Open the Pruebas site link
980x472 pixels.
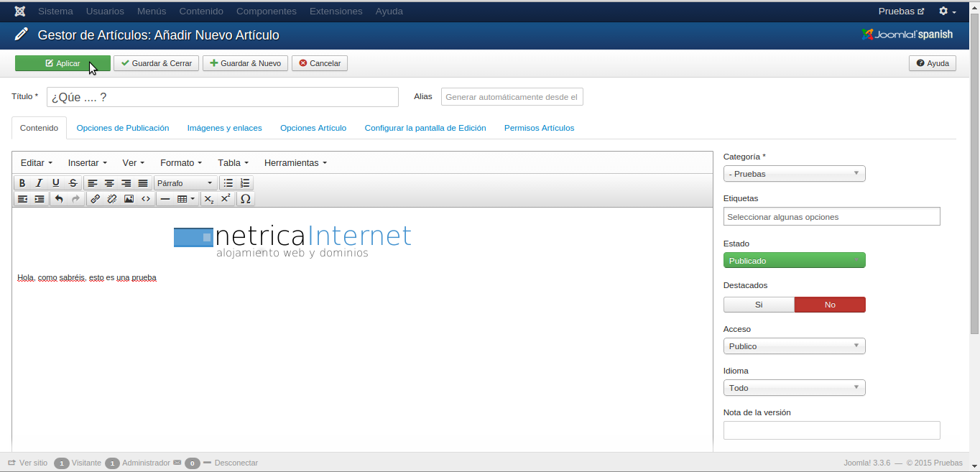(901, 11)
